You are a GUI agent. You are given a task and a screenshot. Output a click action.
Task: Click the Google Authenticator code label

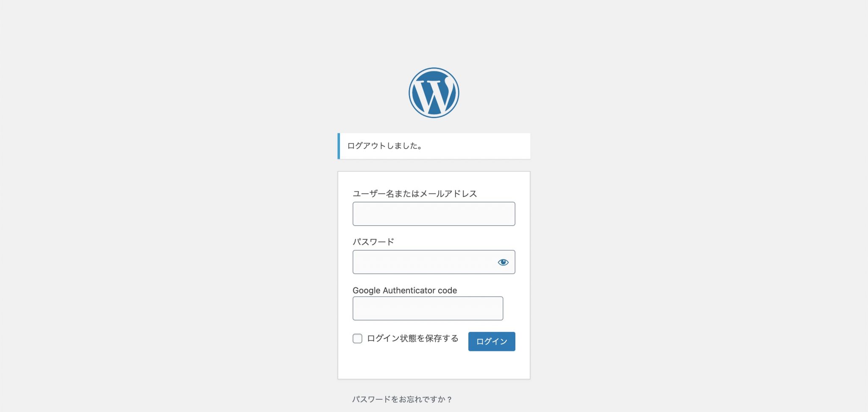[x=405, y=290]
